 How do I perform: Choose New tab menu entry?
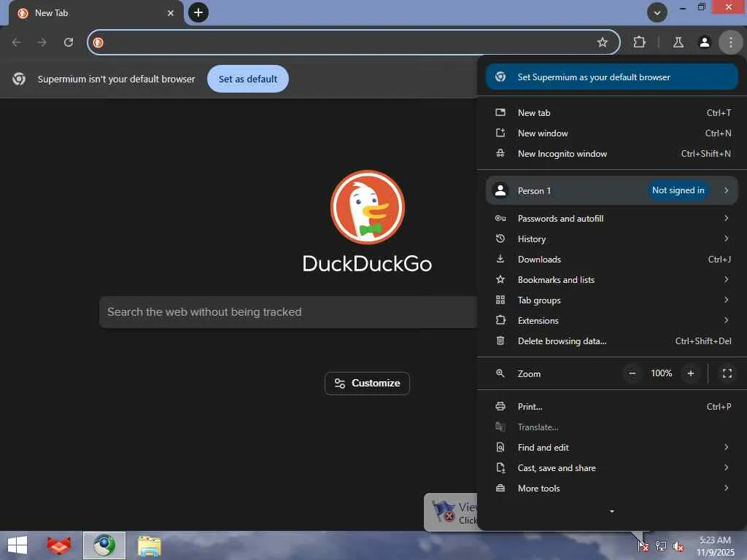pos(612,113)
